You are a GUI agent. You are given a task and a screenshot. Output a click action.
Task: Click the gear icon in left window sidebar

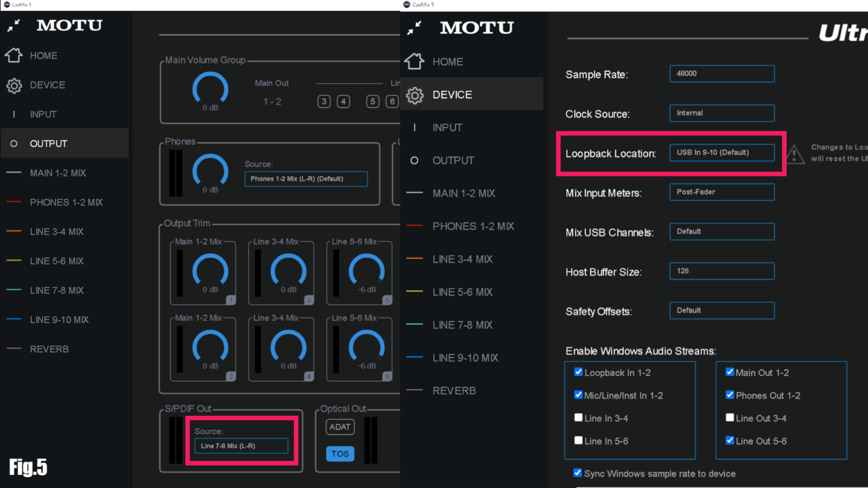tap(14, 85)
